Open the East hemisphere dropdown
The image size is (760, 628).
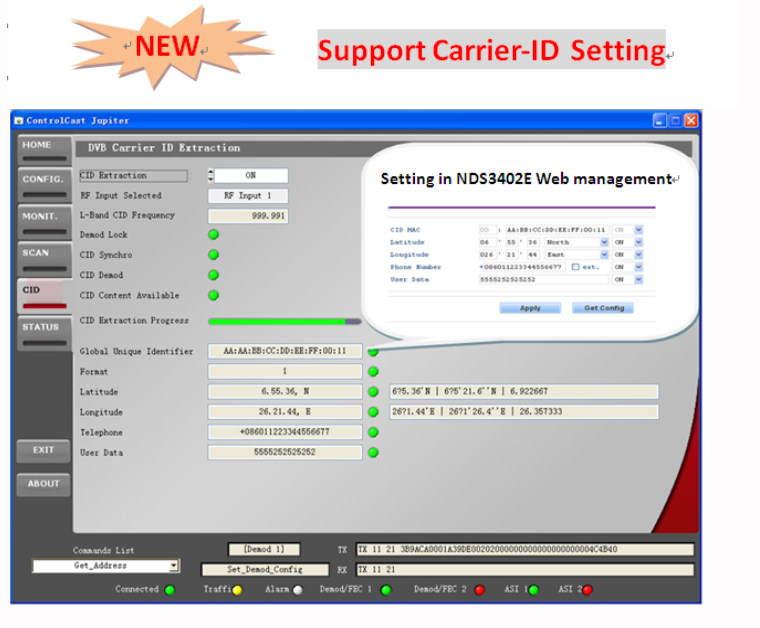pyautogui.click(x=576, y=254)
